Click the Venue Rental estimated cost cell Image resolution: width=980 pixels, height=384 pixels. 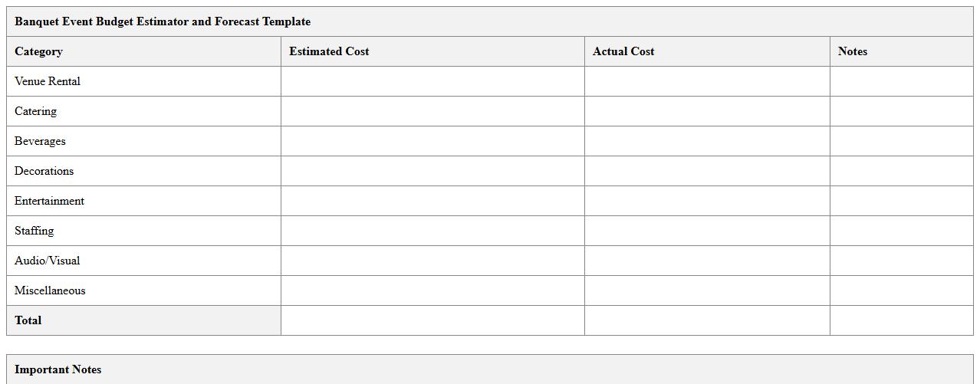[432, 81]
